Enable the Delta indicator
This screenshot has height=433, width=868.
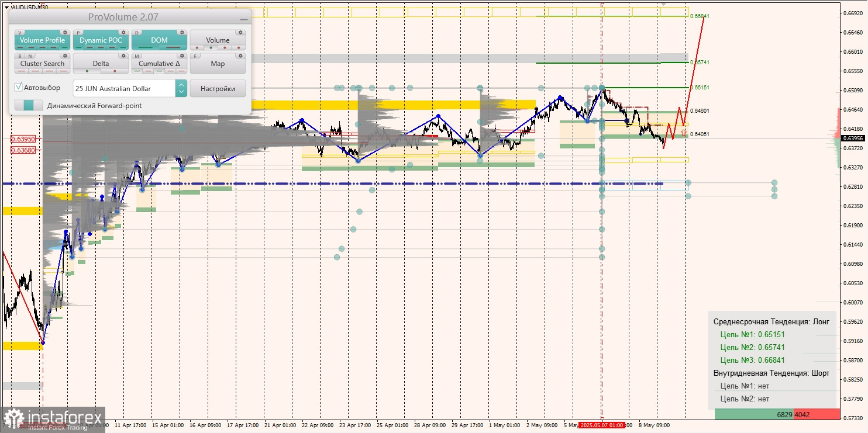101,64
